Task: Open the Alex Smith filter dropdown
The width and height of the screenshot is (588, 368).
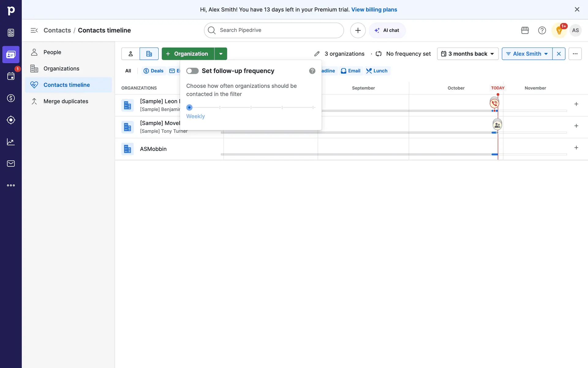Action: (527, 54)
